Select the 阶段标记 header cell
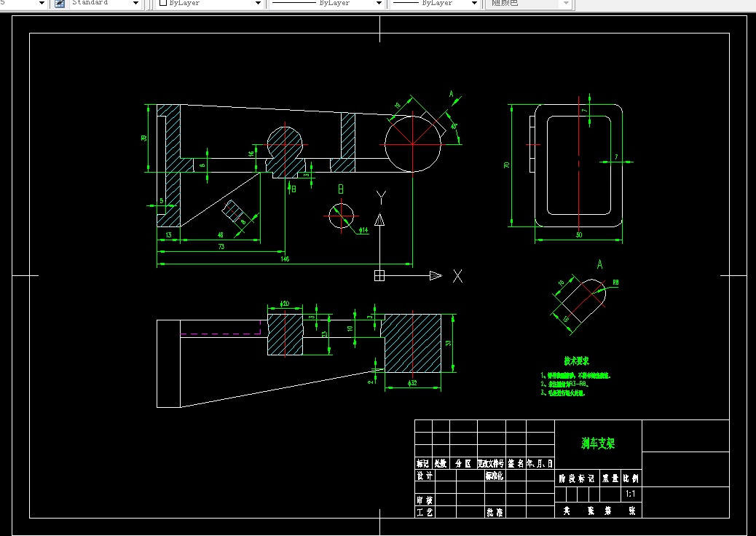This screenshot has width=756, height=536. tap(577, 478)
